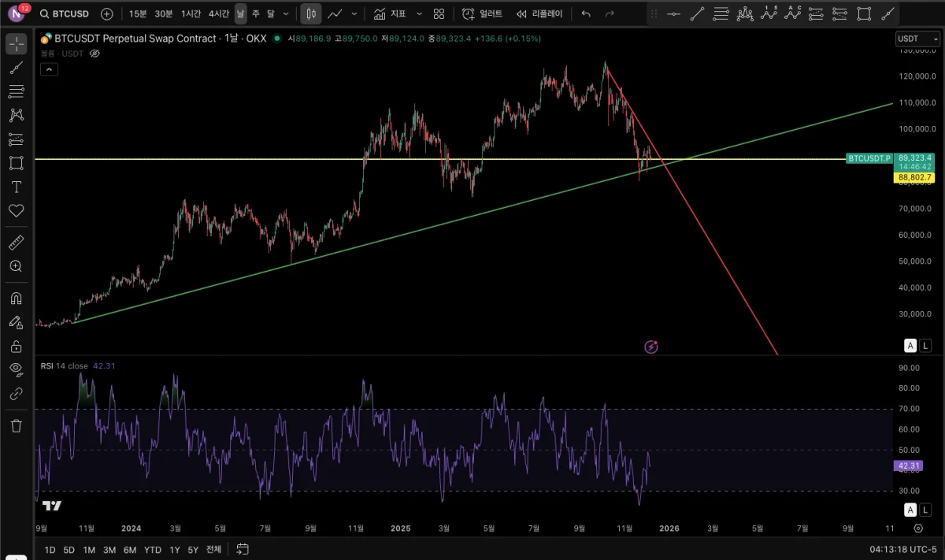
Task: Select the 1Y date range
Action: pos(174,549)
